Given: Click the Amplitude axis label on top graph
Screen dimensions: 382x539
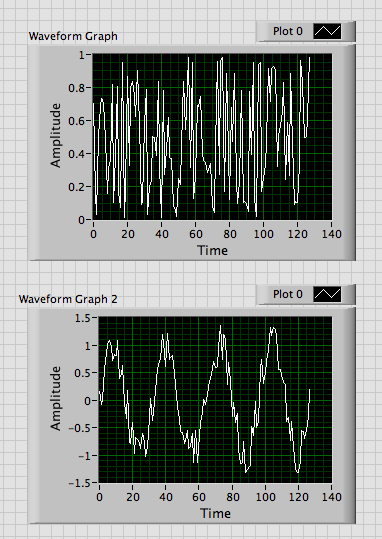Looking at the screenshot, I should point(55,135).
